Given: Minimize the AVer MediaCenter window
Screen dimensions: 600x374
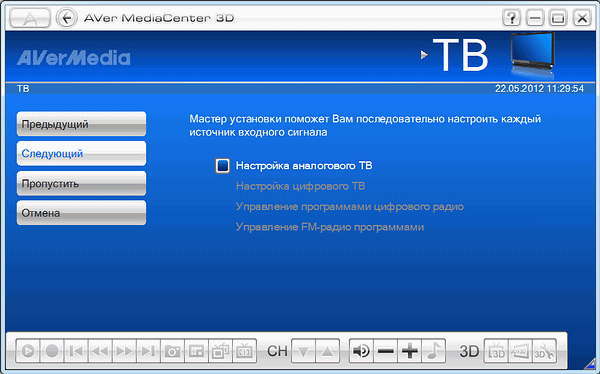Looking at the screenshot, I should click(x=535, y=18).
